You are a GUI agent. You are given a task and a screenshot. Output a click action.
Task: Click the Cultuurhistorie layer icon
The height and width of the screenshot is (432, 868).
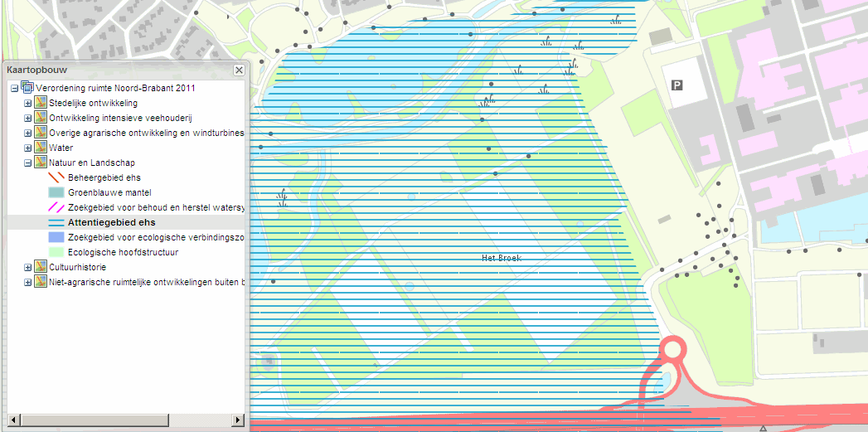pyautogui.click(x=41, y=267)
